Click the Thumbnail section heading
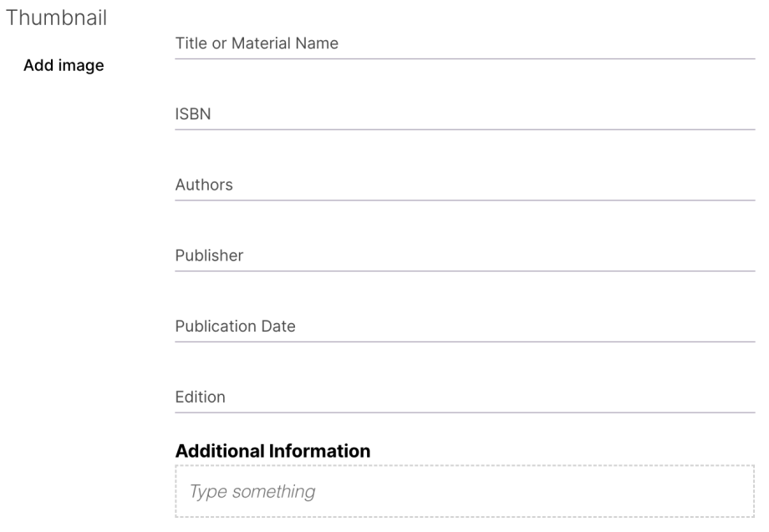Screen dimensions: 769x532 [57, 18]
